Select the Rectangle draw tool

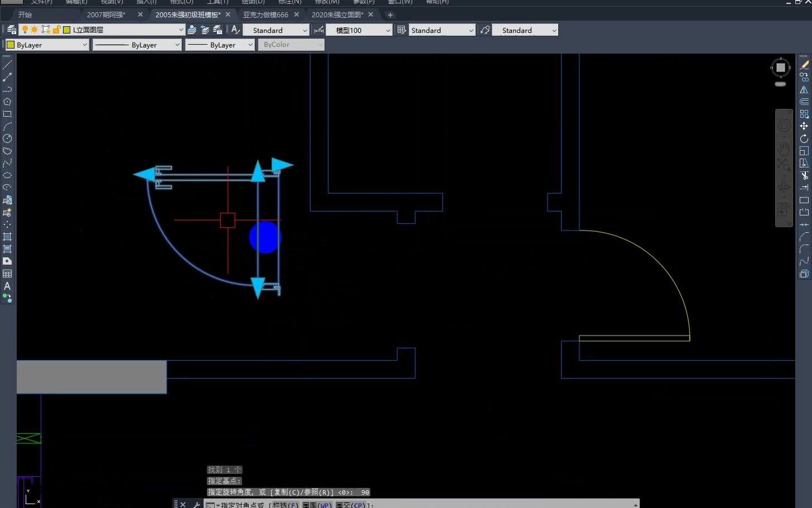pos(7,114)
